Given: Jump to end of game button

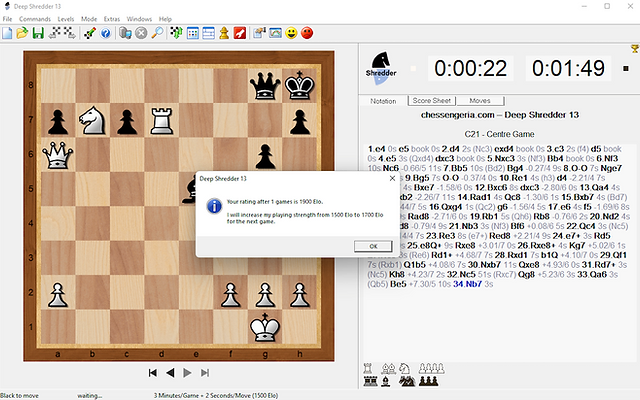Looking at the screenshot, I should [205, 373].
